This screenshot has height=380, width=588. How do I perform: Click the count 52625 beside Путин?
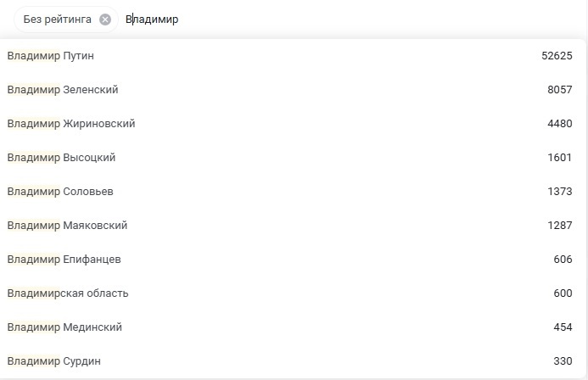557,56
